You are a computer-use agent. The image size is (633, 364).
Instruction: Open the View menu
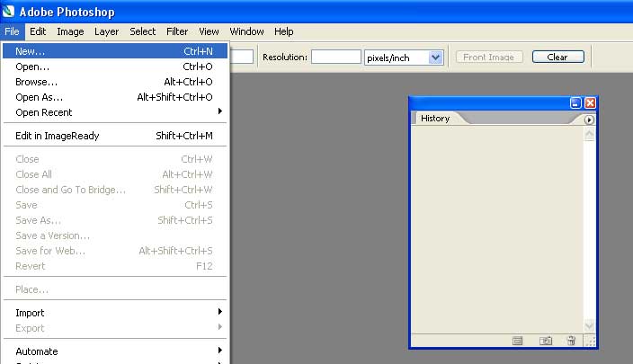click(209, 31)
